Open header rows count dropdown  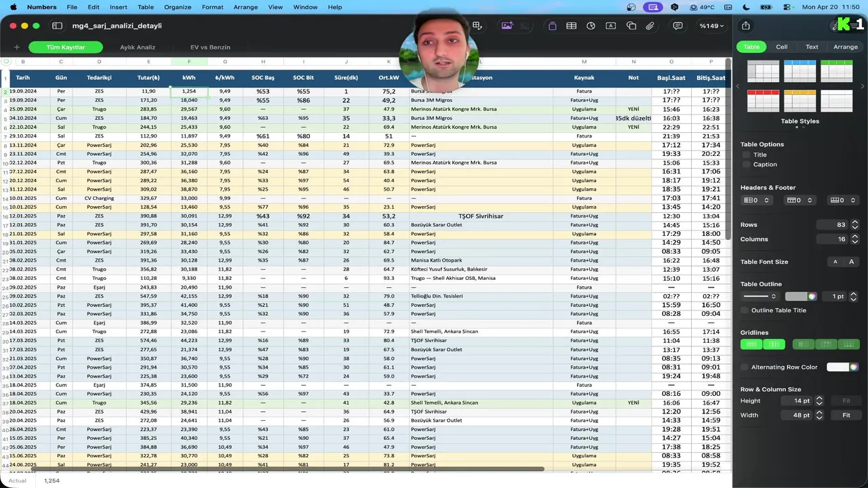[800, 200]
